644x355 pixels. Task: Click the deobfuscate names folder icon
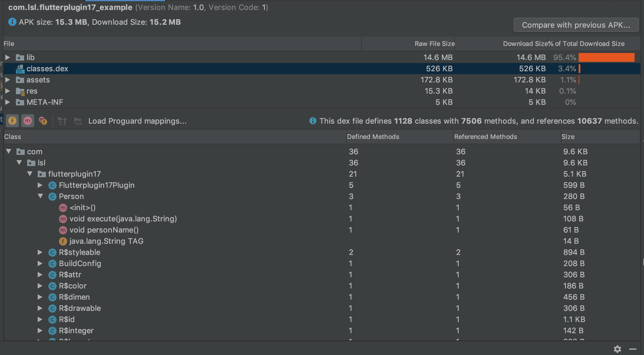click(78, 121)
